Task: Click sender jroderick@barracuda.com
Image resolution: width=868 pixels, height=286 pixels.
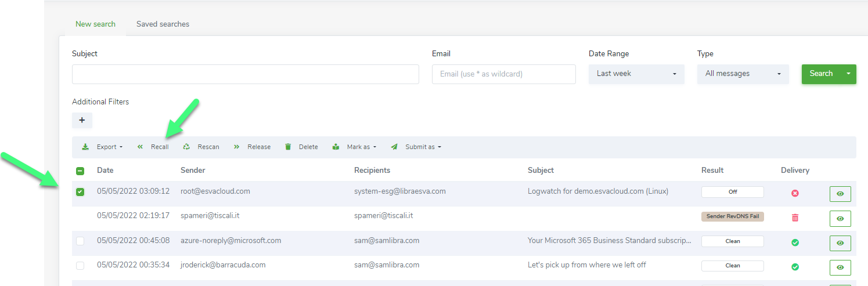Action: coord(223,265)
